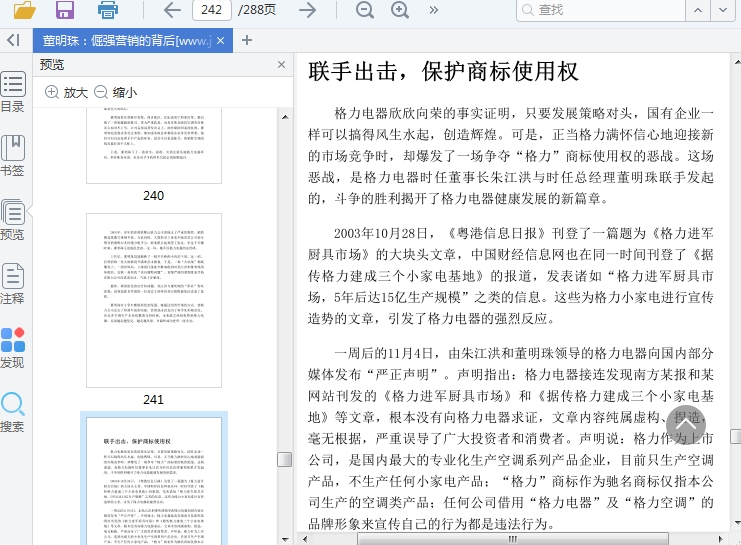The width and height of the screenshot is (741, 545).
Task: Select page 240 thumbnail
Action: 154,146
